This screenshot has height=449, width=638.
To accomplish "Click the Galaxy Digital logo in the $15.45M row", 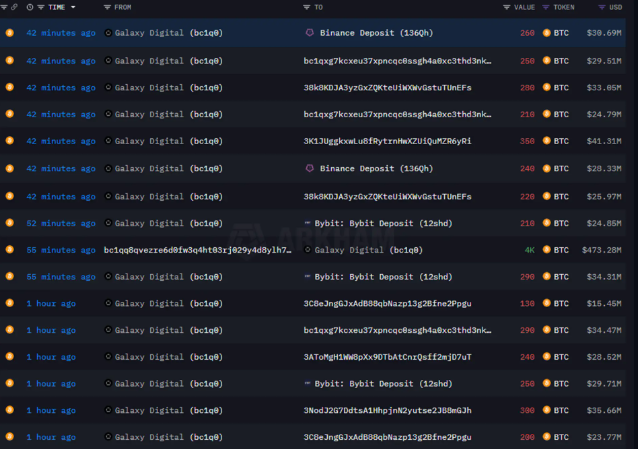I will click(x=108, y=303).
